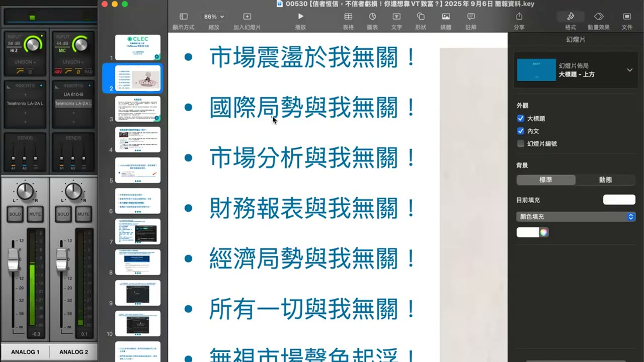Insert a chart using the 圖表 icon
Screen dimensions: 644x362
point(372,17)
